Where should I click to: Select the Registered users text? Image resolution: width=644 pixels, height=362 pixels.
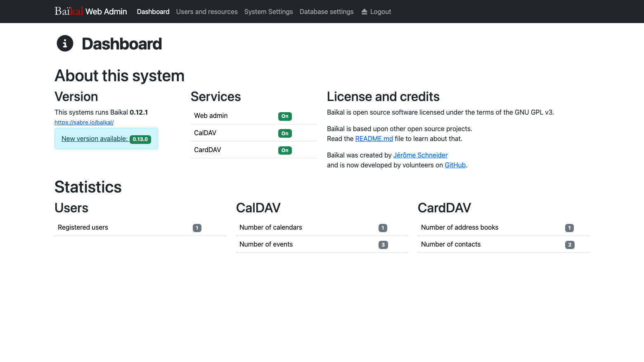(83, 227)
